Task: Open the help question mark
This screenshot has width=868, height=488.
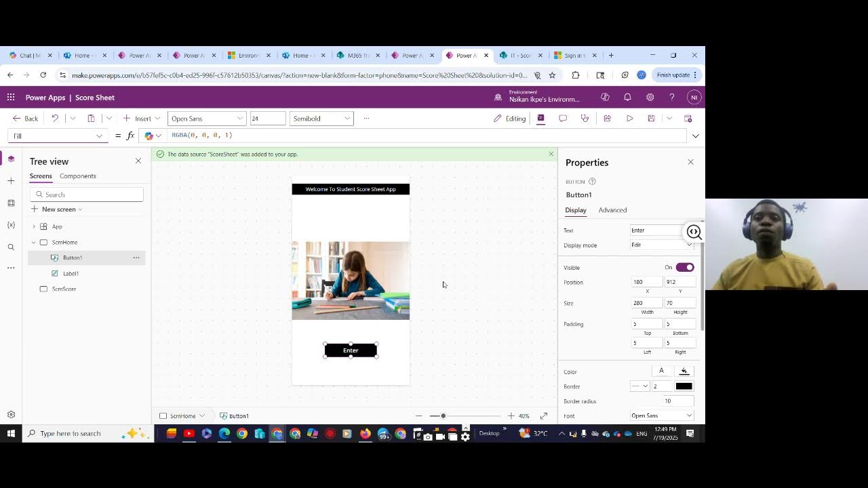Action: [x=672, y=98]
